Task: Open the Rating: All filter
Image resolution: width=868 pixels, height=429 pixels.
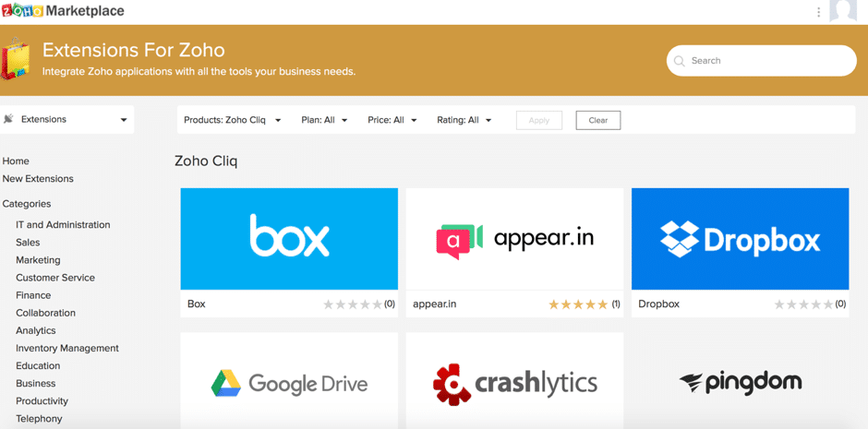Action: click(464, 120)
